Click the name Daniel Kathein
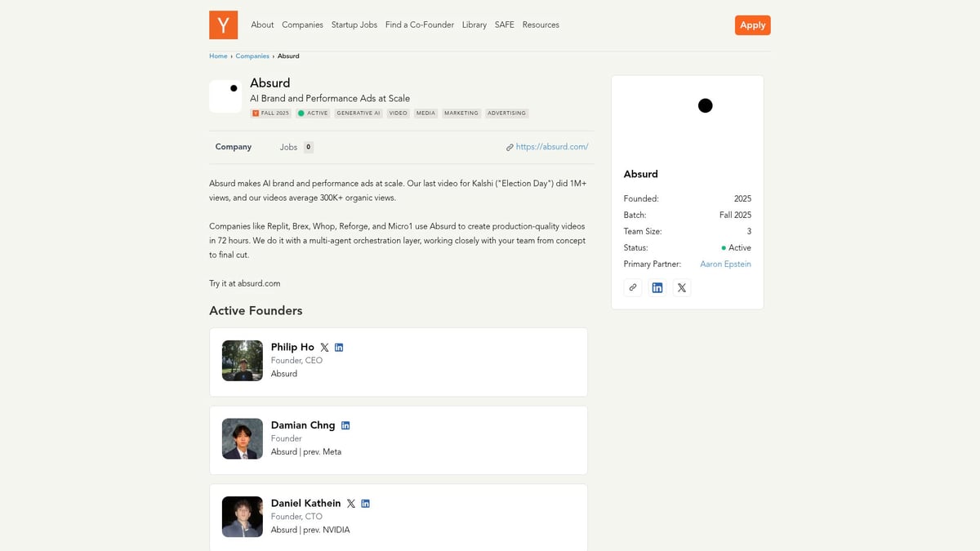This screenshot has width=980, height=551. 305,504
